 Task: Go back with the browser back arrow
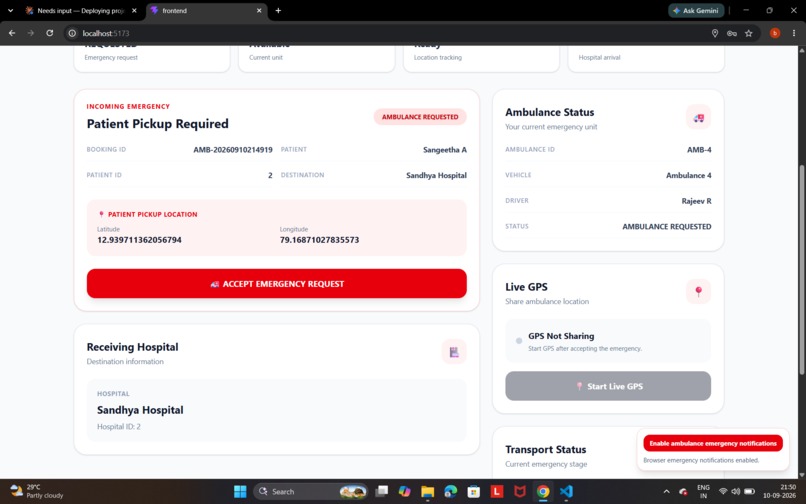point(12,33)
